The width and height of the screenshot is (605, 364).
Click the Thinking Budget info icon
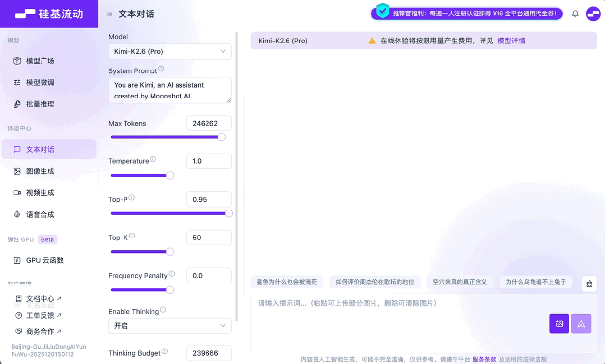point(165,351)
